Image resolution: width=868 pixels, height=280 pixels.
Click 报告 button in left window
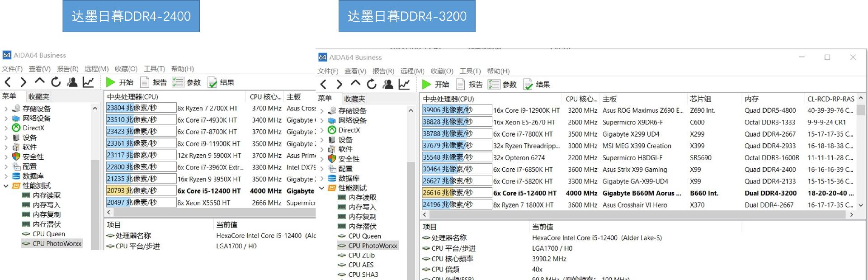154,82
